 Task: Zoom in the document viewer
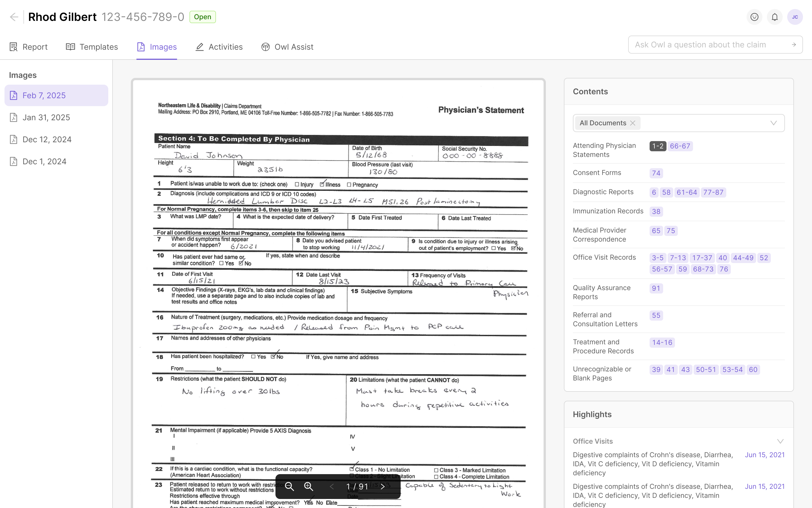click(x=308, y=486)
